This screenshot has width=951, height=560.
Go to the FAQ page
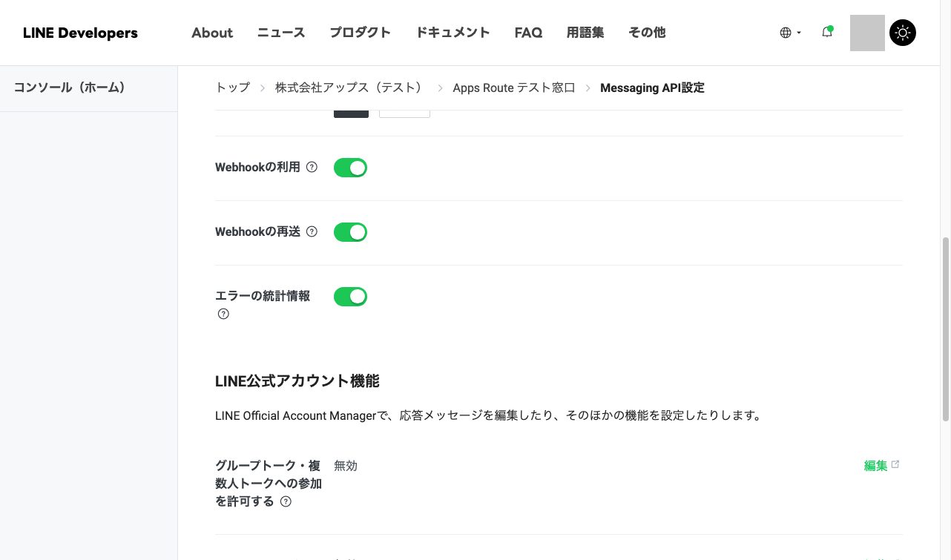coord(528,33)
